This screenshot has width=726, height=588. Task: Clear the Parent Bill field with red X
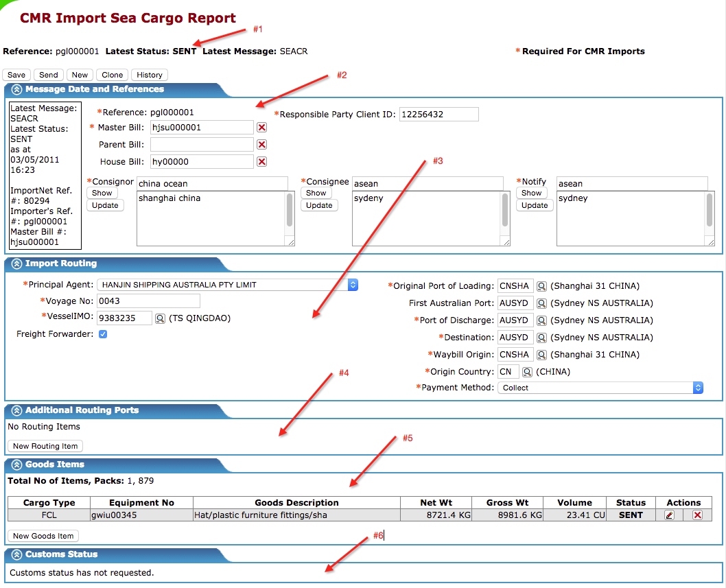click(261, 145)
